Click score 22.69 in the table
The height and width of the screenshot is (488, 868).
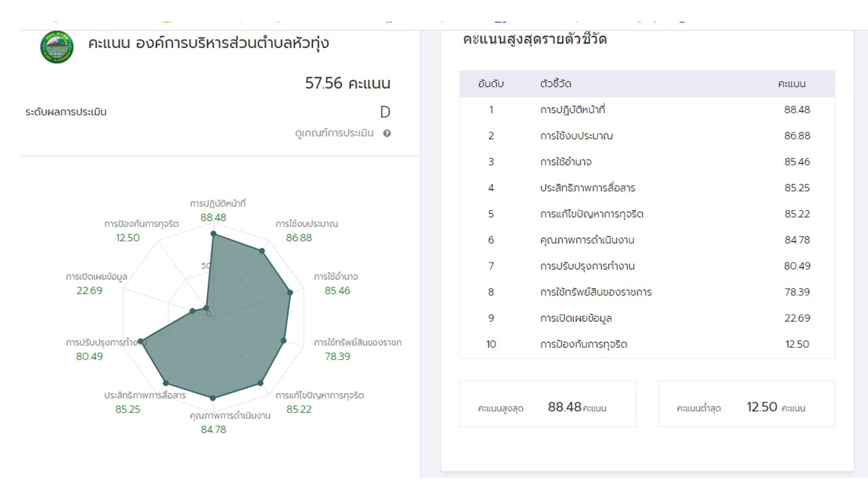pos(797,318)
